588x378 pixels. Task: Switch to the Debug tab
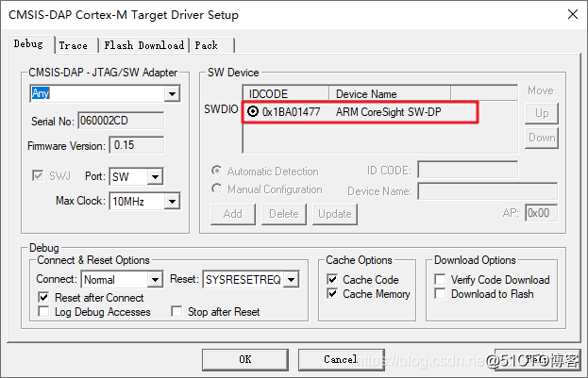pyautogui.click(x=30, y=44)
